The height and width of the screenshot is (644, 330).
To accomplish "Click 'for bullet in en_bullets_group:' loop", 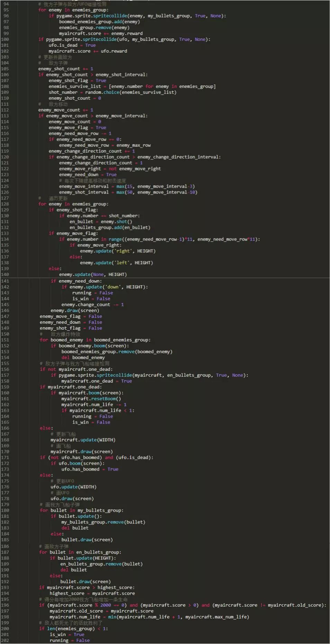I will click(x=80, y=553).
